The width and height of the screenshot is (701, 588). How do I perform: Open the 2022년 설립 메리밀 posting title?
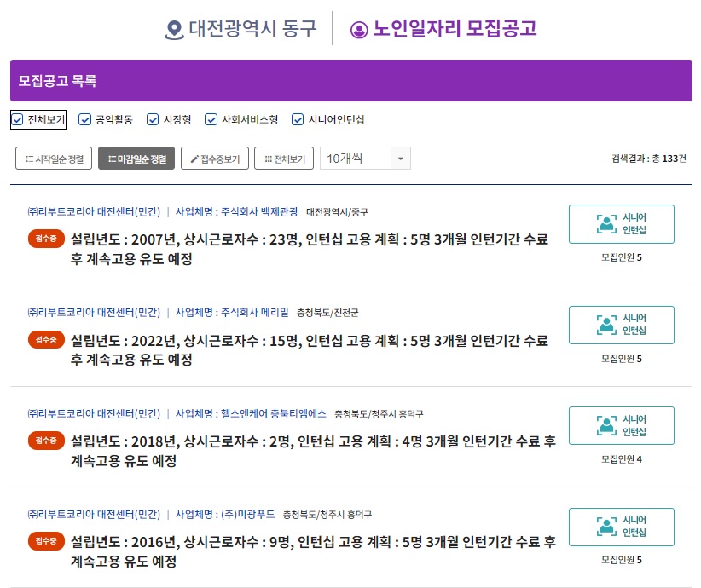(x=310, y=350)
